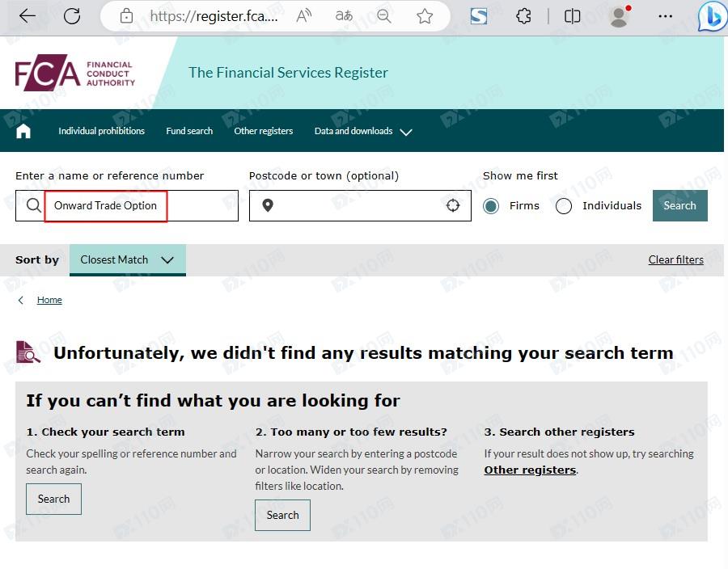The width and height of the screenshot is (728, 569).
Task: Open the Bing chat sidebar icon
Action: [712, 17]
